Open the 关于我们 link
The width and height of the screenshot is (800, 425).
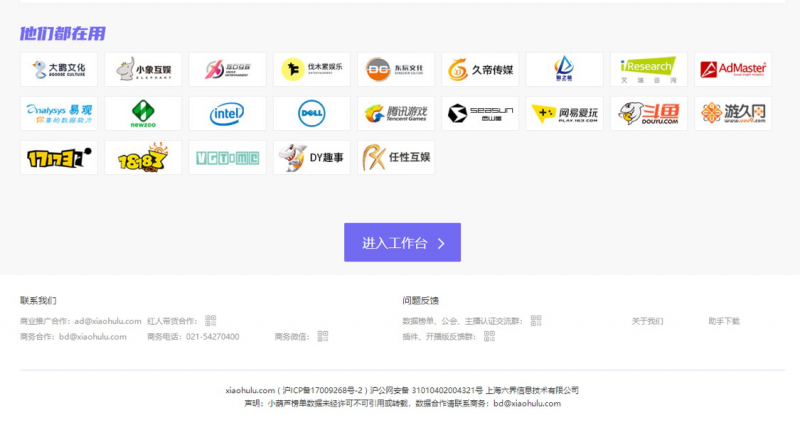647,321
